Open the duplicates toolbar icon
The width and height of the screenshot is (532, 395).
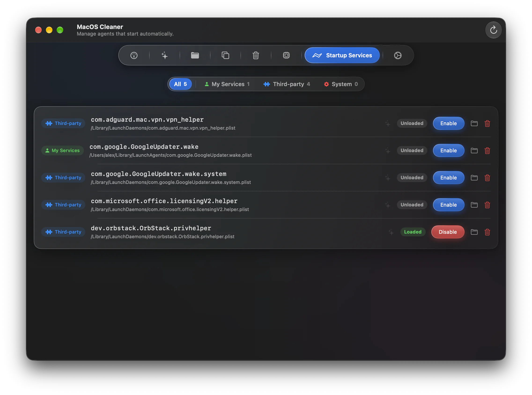click(x=225, y=55)
